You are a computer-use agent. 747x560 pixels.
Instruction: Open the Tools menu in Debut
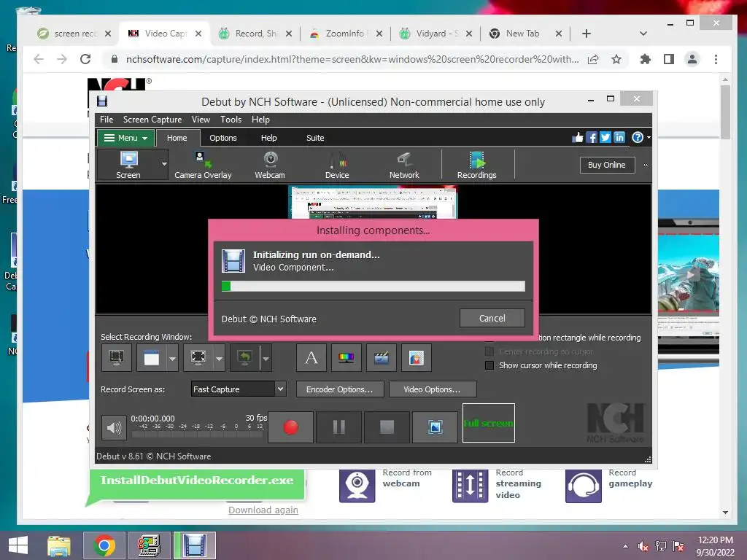pos(231,120)
